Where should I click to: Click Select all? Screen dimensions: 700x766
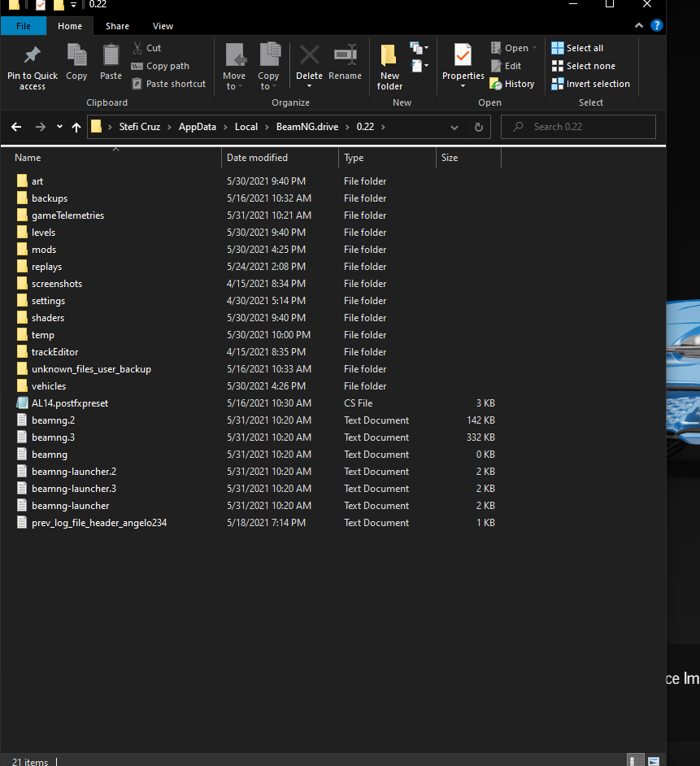point(577,48)
